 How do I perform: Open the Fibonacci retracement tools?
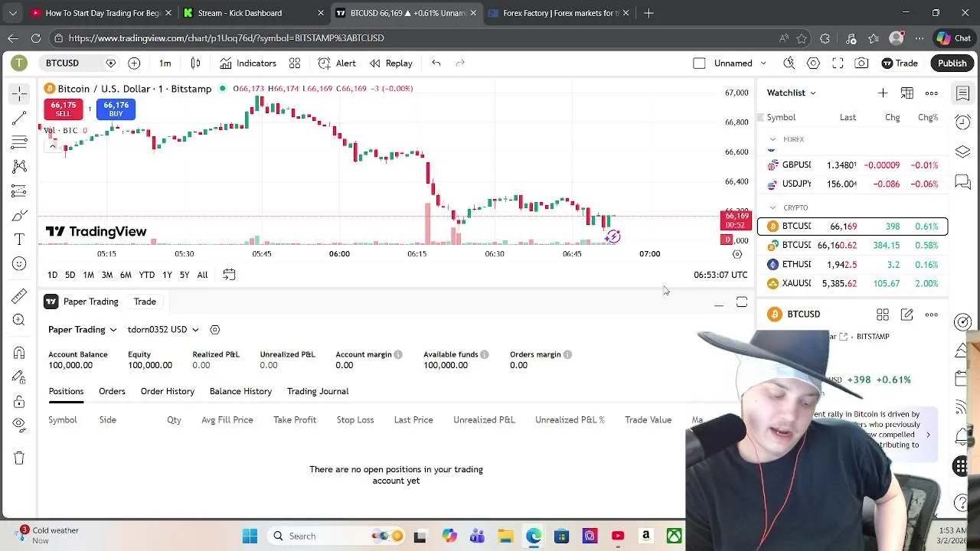click(19, 142)
